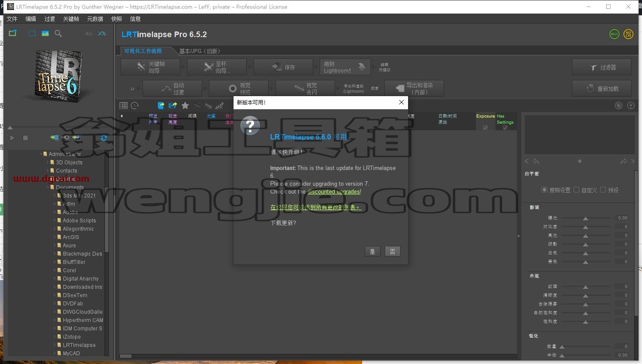
Task: Click the magnifier search icon
Action: pyautogui.click(x=58, y=33)
